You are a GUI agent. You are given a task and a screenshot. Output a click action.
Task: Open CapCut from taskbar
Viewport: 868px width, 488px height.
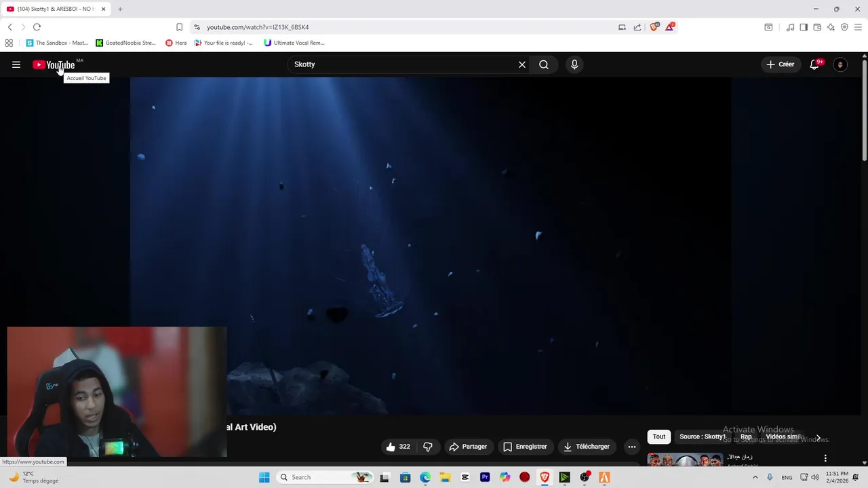coord(465,477)
